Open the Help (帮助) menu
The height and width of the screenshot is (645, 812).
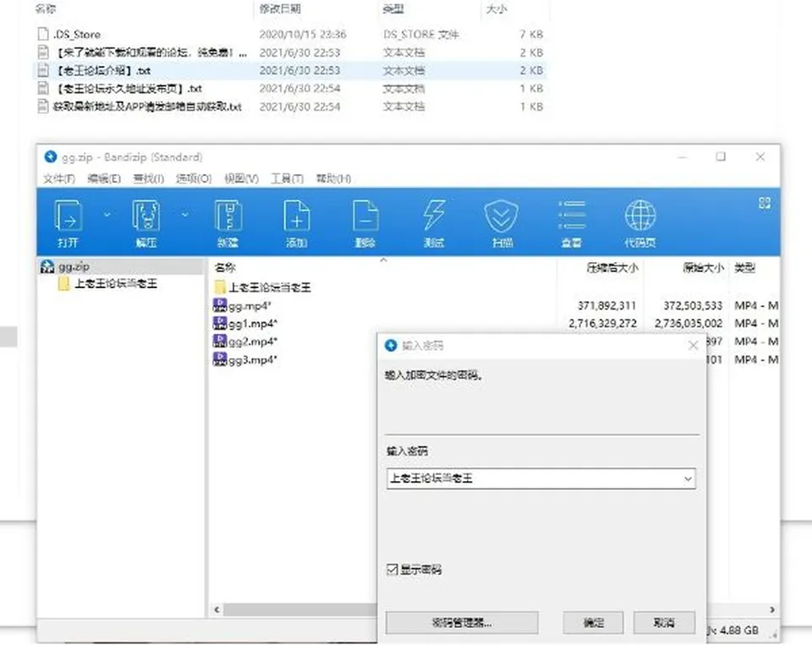pos(333,178)
